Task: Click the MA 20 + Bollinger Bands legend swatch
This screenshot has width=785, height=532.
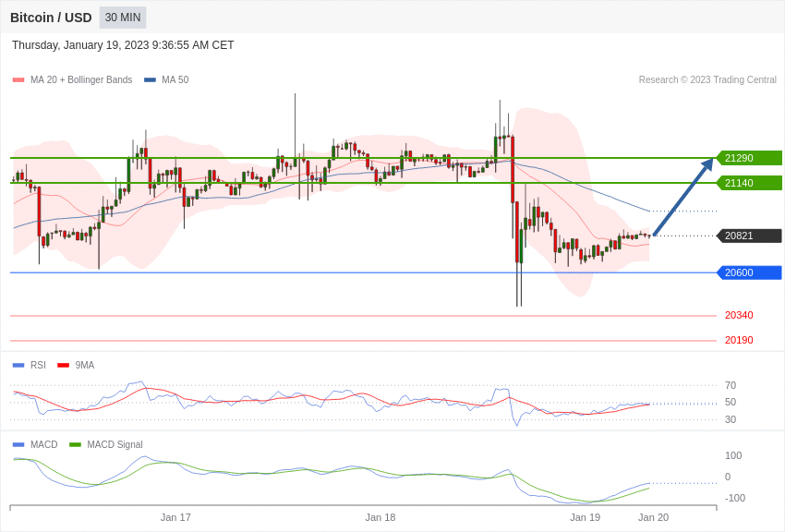Action: 18,79
